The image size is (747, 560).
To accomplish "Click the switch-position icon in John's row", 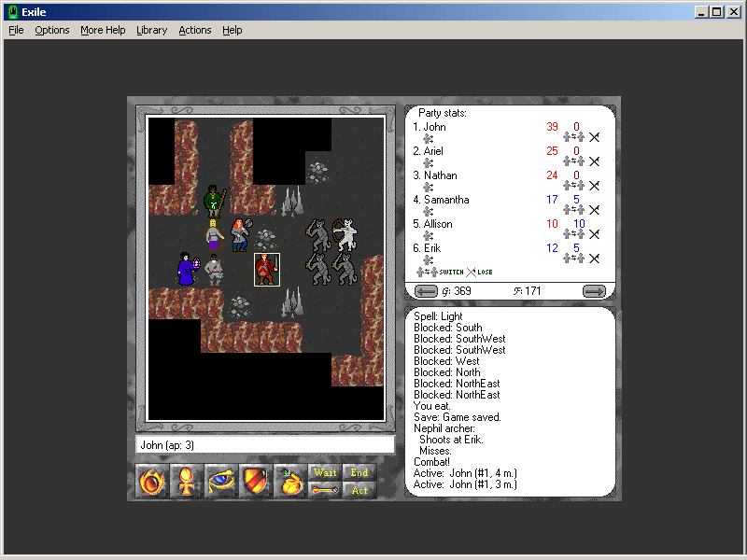I will 573,137.
